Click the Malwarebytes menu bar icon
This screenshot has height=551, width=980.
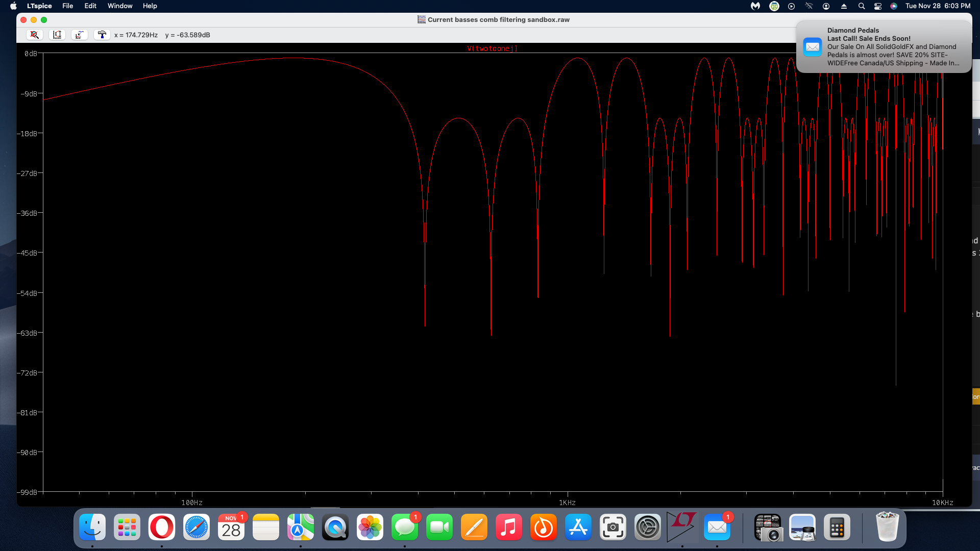(755, 6)
